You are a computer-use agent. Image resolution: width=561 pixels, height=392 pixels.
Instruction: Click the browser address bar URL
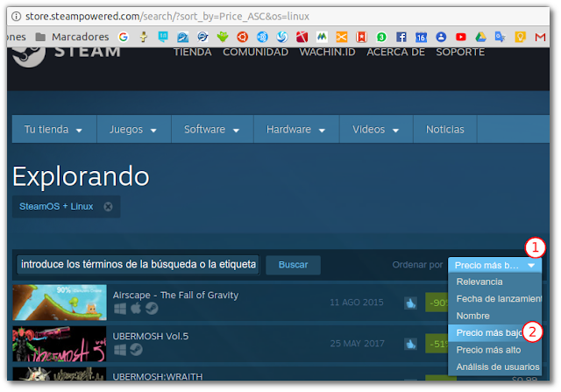point(167,17)
